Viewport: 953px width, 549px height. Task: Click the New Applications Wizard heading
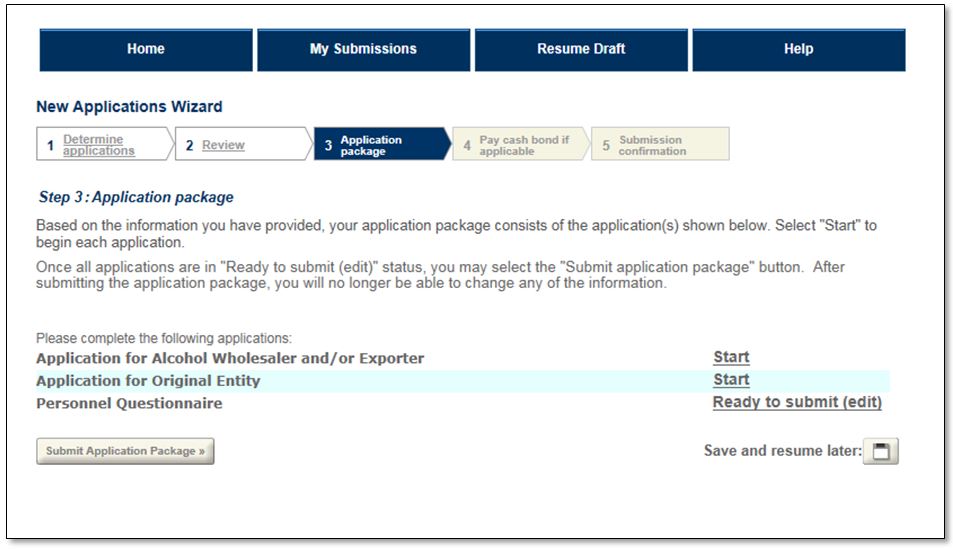129,107
